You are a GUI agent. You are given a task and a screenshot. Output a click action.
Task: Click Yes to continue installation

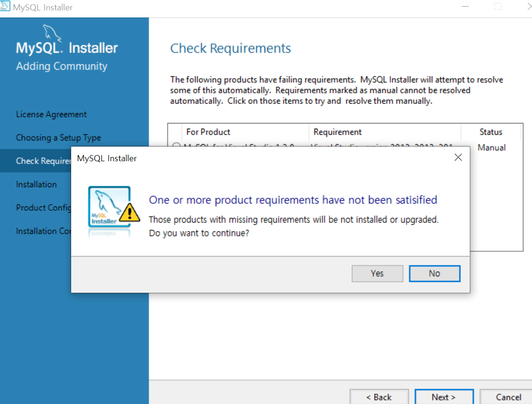(x=377, y=273)
